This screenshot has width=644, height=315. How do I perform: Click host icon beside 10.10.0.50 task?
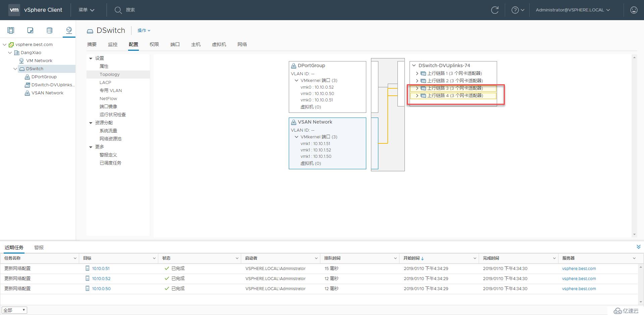coord(88,288)
